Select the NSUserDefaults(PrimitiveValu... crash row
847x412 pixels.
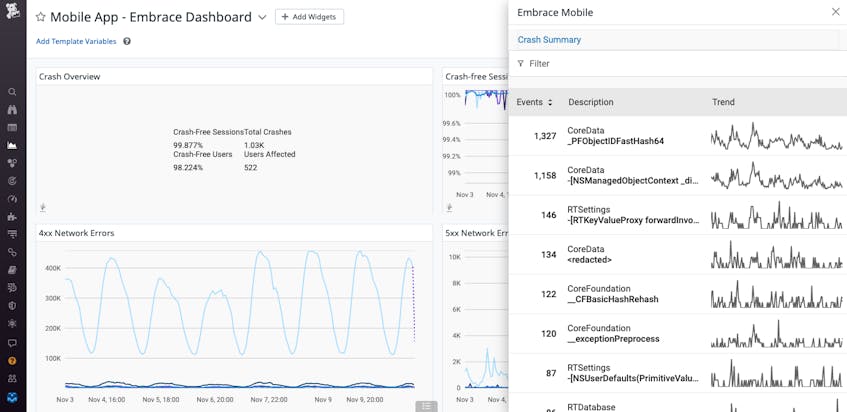[678, 373]
